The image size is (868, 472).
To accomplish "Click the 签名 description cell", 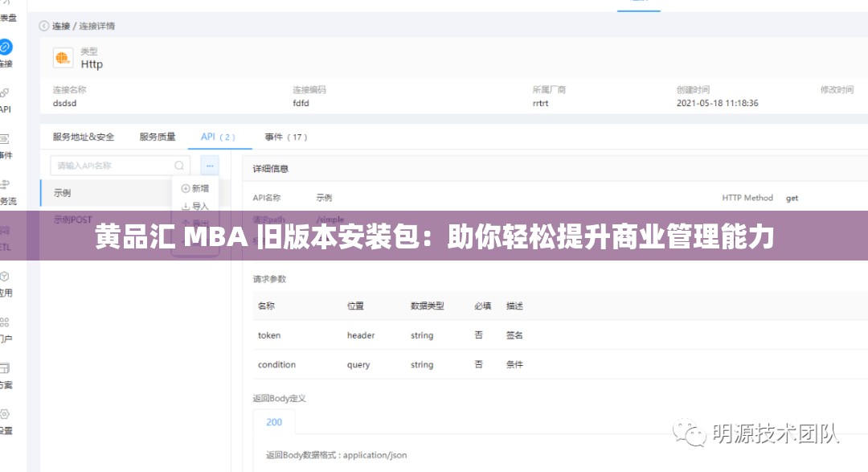I will pos(514,335).
